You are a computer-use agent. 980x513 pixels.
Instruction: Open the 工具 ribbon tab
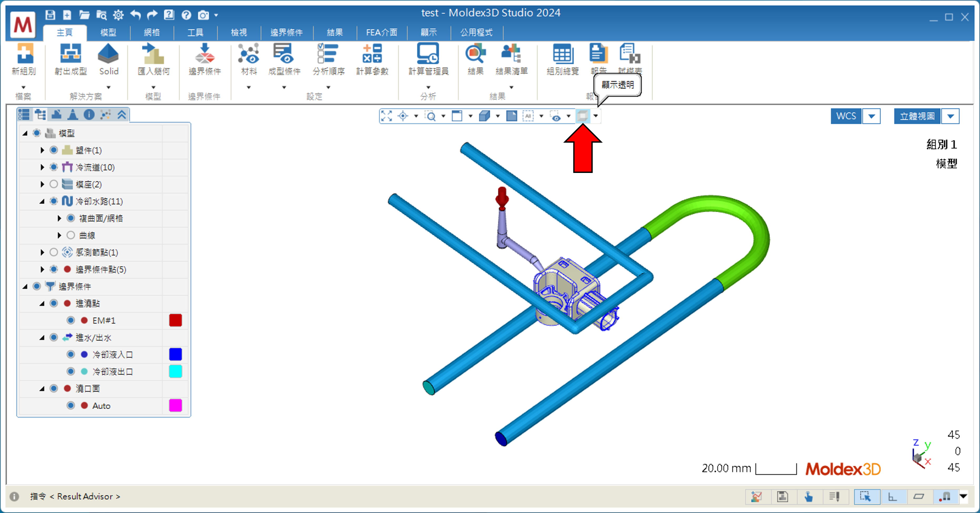coord(195,32)
